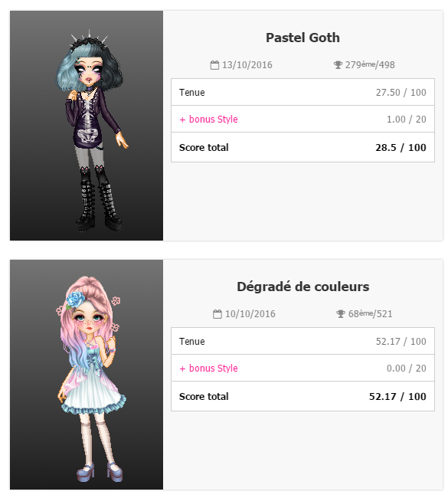The height and width of the screenshot is (498, 448).
Task: Click the 279ème/498 ranking text
Action: pyautogui.click(x=370, y=65)
